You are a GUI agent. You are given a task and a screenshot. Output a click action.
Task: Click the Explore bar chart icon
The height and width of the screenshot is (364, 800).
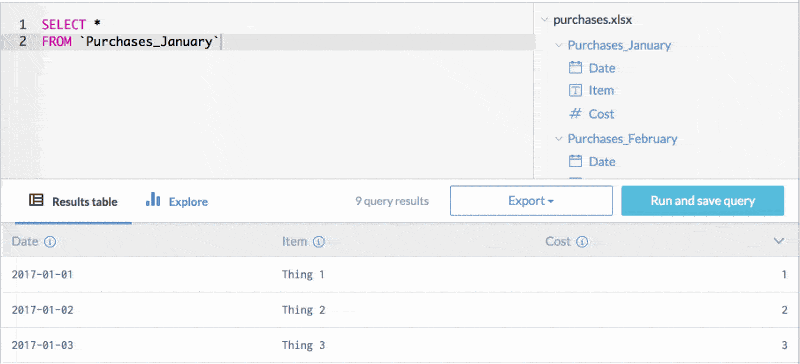coord(153,199)
